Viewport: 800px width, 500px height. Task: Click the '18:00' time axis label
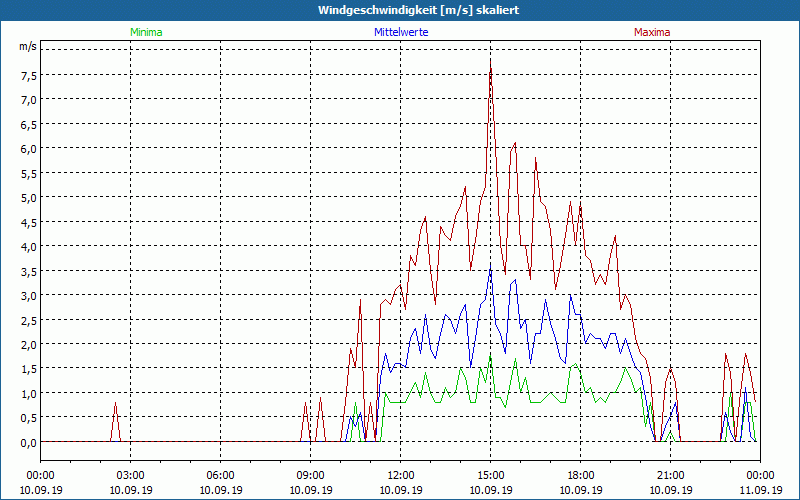(581, 476)
